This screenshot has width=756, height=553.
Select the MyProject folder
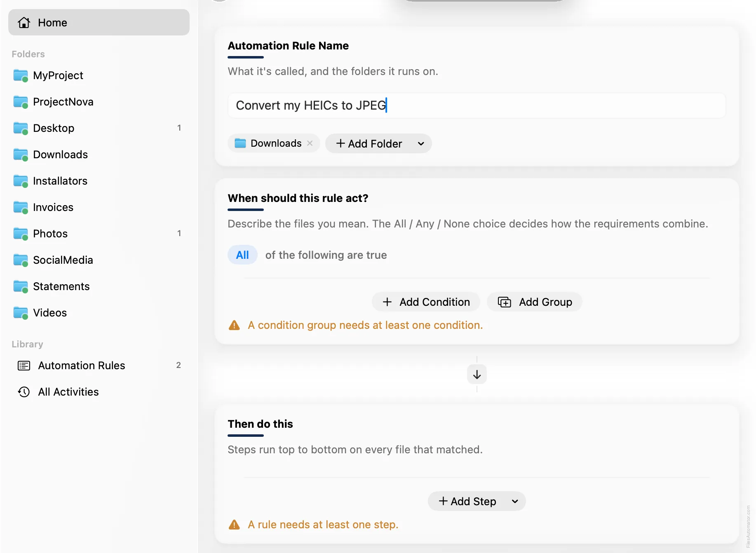[x=99, y=75]
